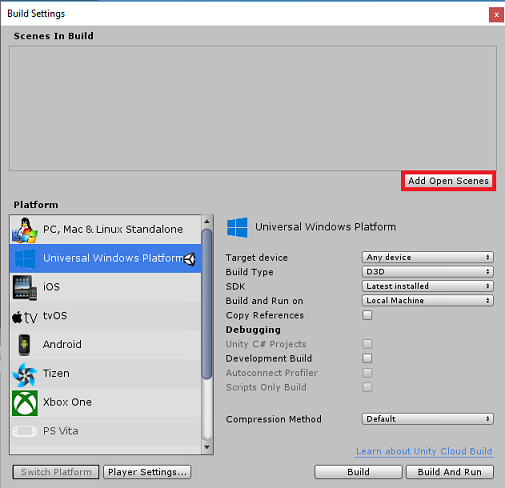Select the Xbox One platform entry

106,403
